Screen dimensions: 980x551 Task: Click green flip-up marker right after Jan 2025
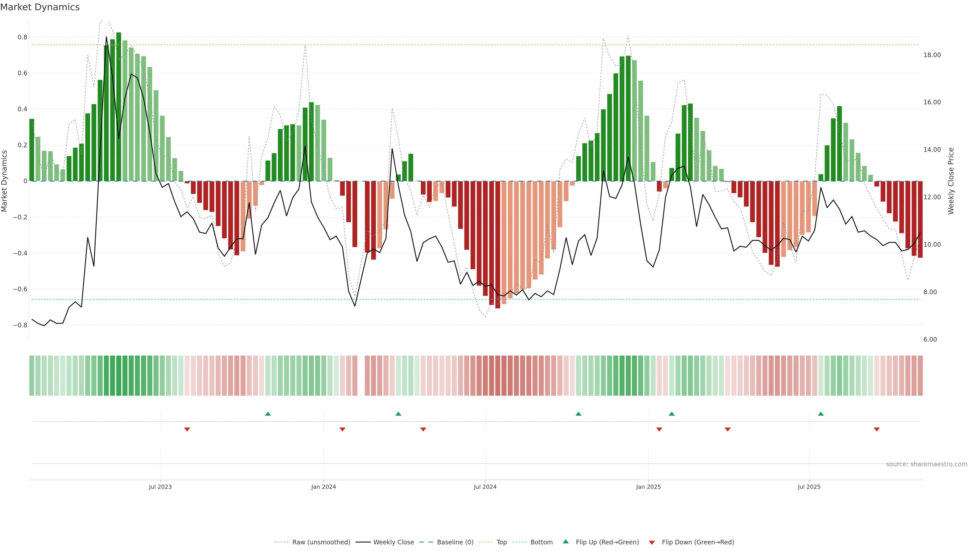[x=671, y=414]
